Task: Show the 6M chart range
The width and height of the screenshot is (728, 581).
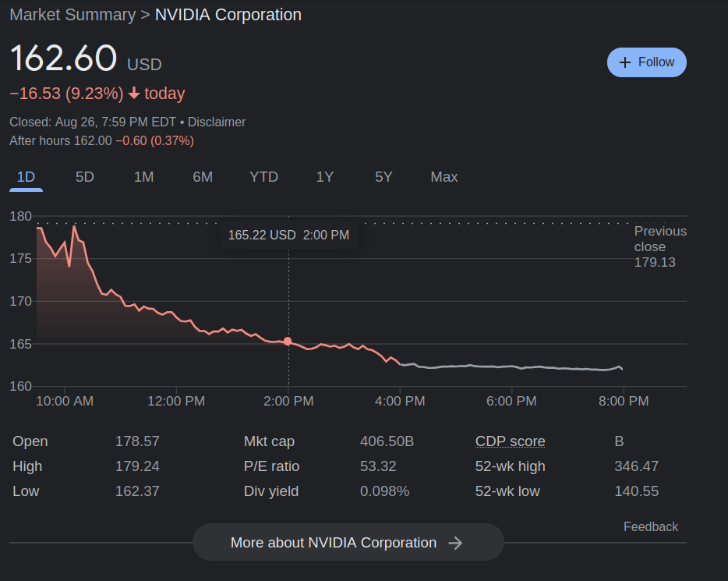Action: 203,177
